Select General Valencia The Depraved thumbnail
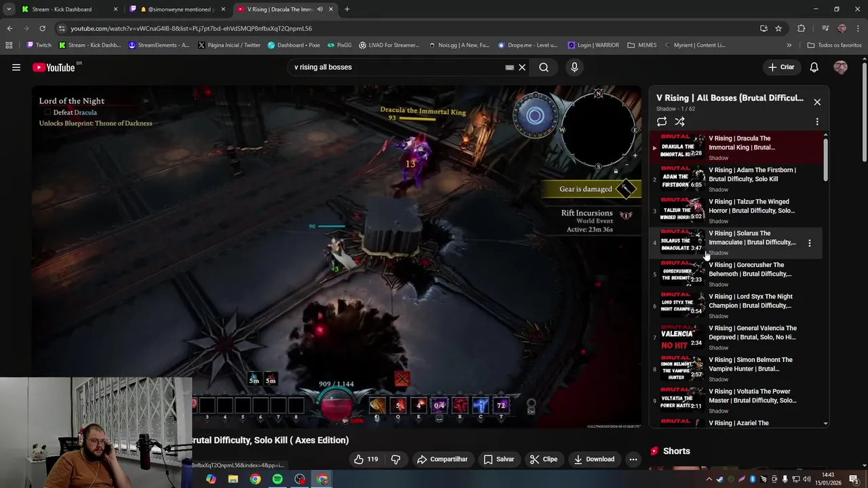 [x=682, y=338]
